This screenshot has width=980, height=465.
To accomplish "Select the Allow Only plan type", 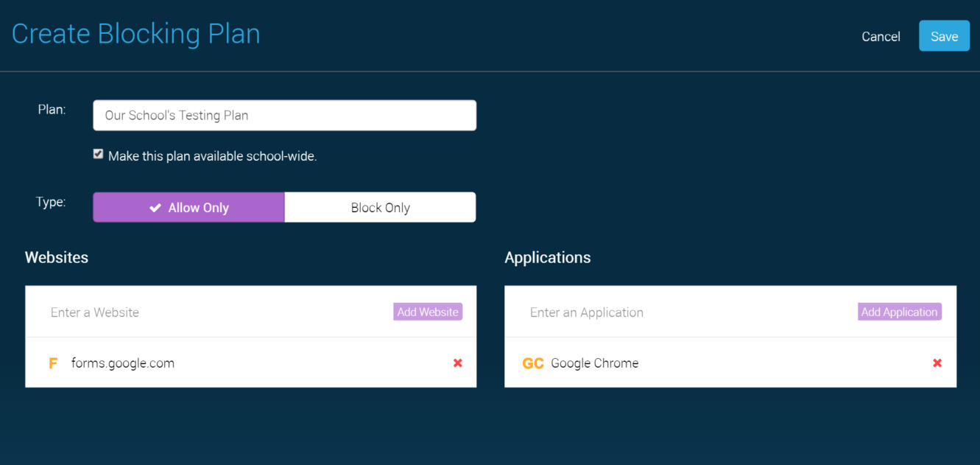I will [x=188, y=207].
